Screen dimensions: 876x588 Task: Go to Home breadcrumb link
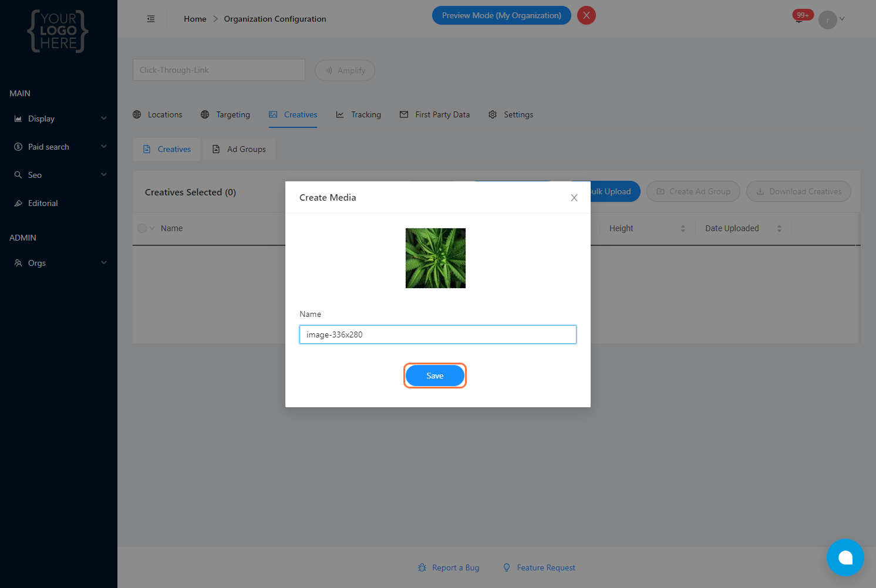click(x=195, y=19)
